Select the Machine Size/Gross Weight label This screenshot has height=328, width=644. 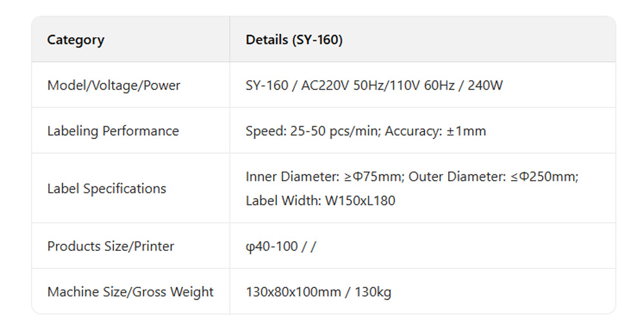130,292
